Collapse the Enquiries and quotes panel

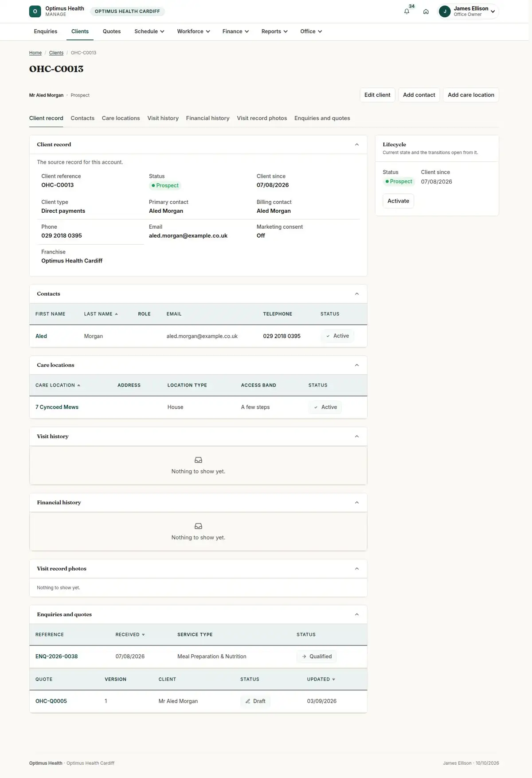point(357,614)
